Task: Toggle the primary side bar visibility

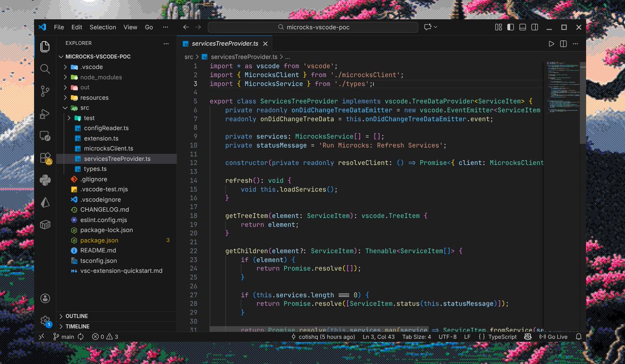Action: [x=510, y=27]
